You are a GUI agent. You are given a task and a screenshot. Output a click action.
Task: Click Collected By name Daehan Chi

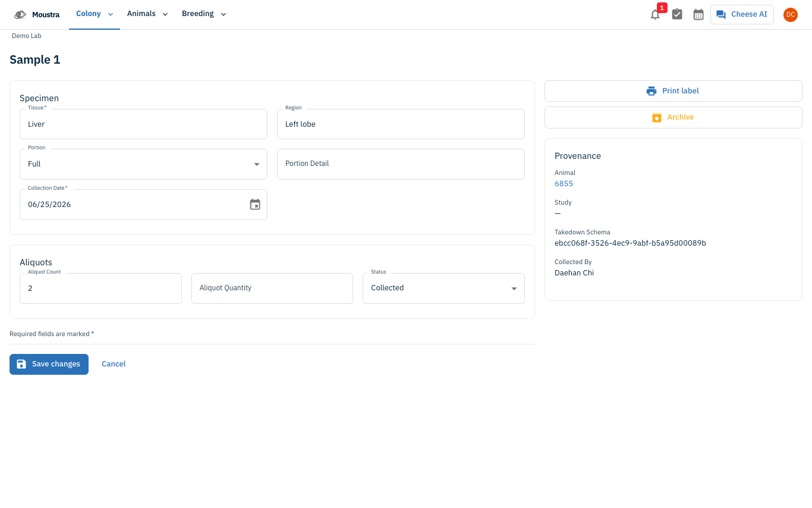click(x=574, y=273)
